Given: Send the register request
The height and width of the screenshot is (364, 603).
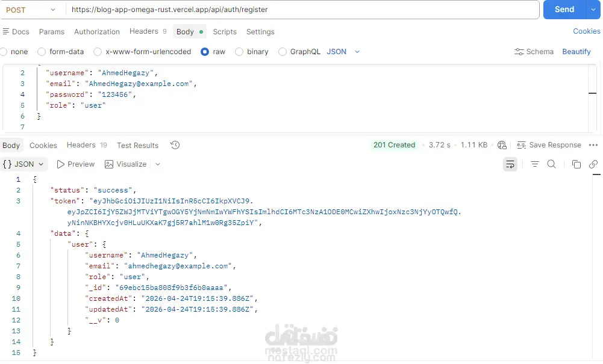Looking at the screenshot, I should click(564, 10).
